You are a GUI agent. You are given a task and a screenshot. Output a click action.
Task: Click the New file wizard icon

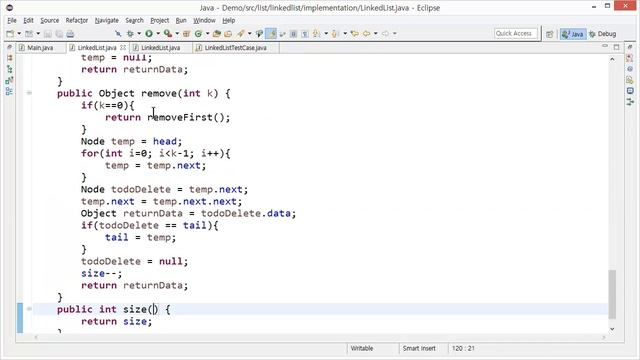coord(10,33)
